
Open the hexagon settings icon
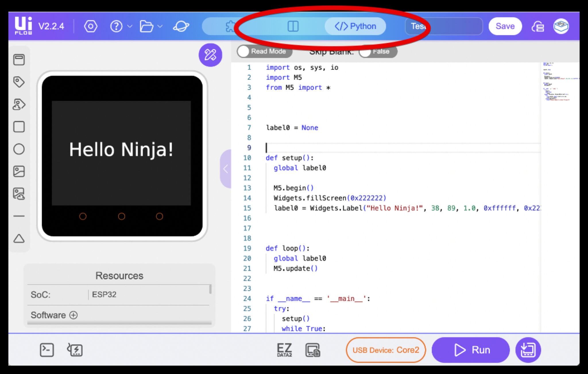[90, 26]
